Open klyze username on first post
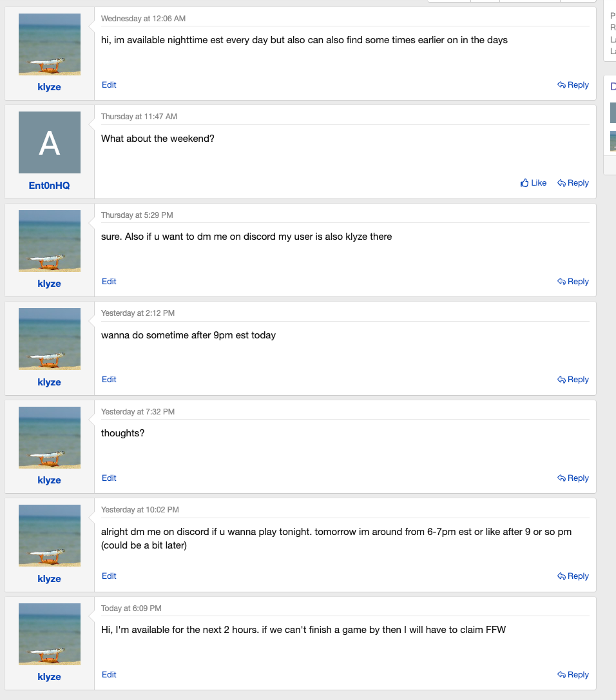The height and width of the screenshot is (700, 616). coord(49,87)
